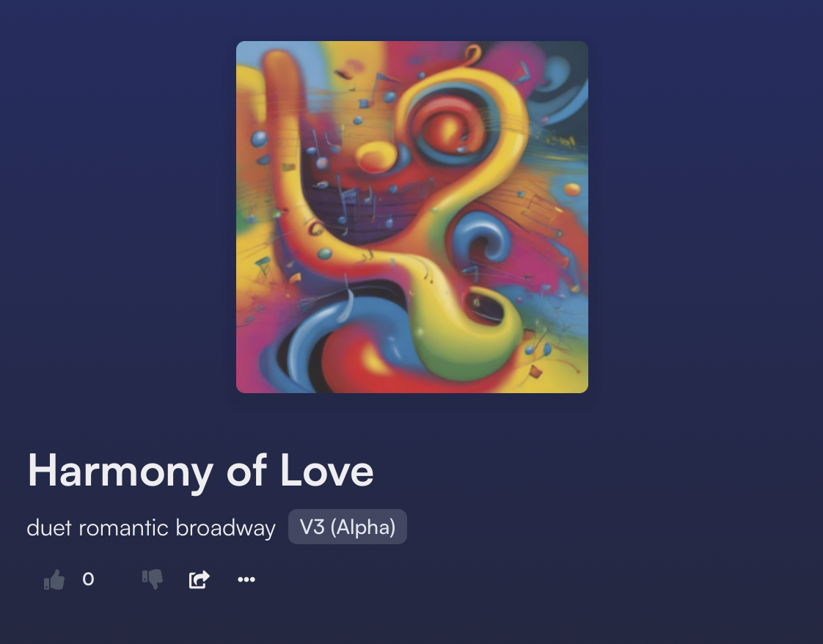Click the V3 (Alpha) version badge
This screenshot has height=644, width=823.
tap(348, 527)
